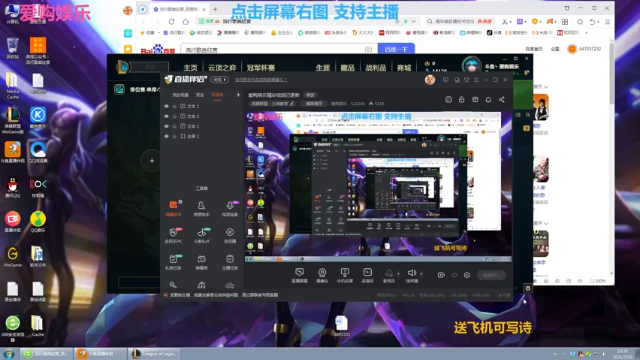
Task: Open League client 云顶之弈 tab
Action: coord(222,68)
